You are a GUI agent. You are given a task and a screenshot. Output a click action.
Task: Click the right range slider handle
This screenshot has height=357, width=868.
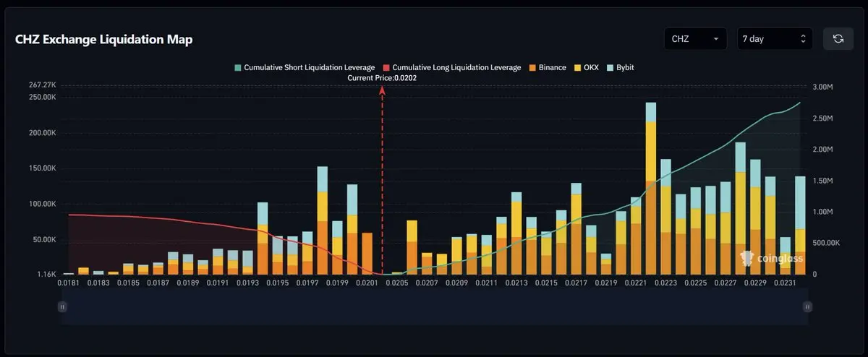point(807,306)
